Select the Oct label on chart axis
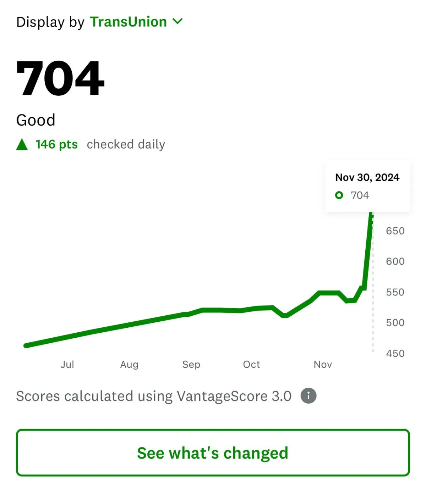Image resolution: width=426 pixels, height=504 pixels. [x=251, y=364]
